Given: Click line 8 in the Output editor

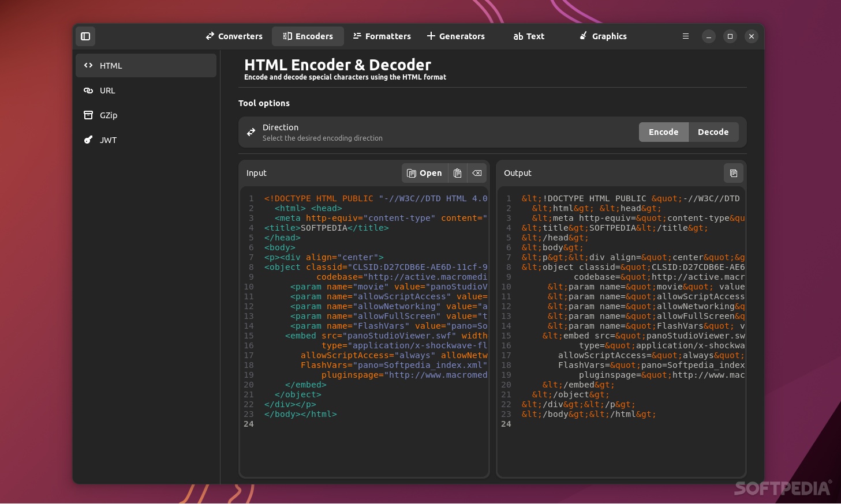Looking at the screenshot, I should pyautogui.click(x=629, y=267).
